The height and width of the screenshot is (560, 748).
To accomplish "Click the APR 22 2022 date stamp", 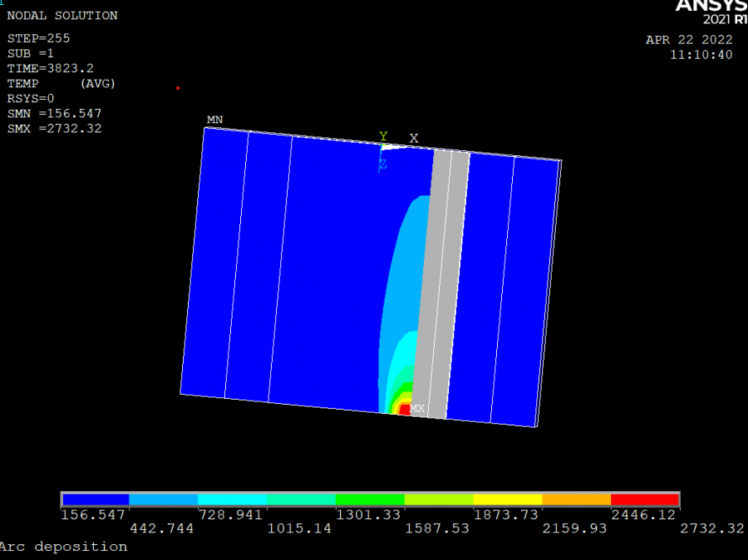I will point(689,40).
